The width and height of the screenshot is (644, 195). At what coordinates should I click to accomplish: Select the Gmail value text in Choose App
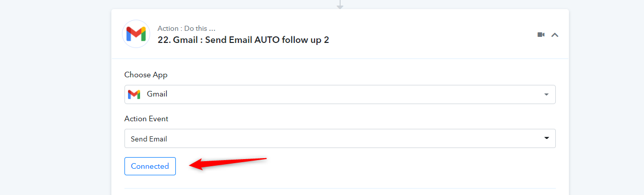click(157, 94)
